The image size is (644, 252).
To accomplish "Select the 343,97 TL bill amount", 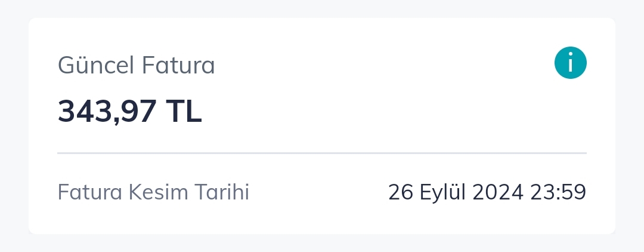I will tap(129, 112).
